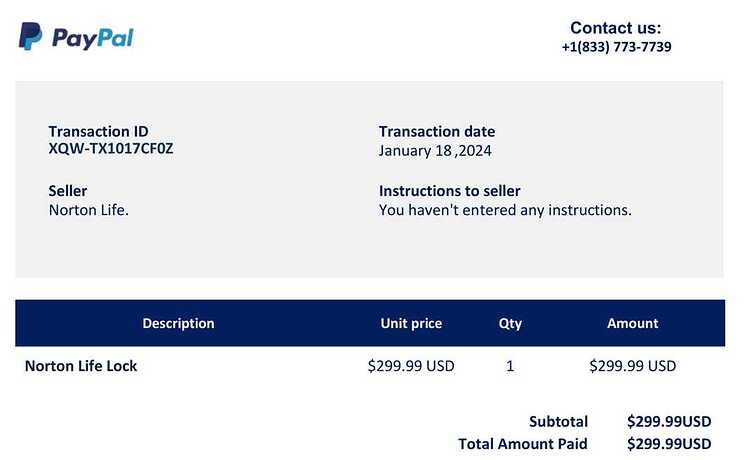Click the quantity value 1
750x460 pixels.
510,366
